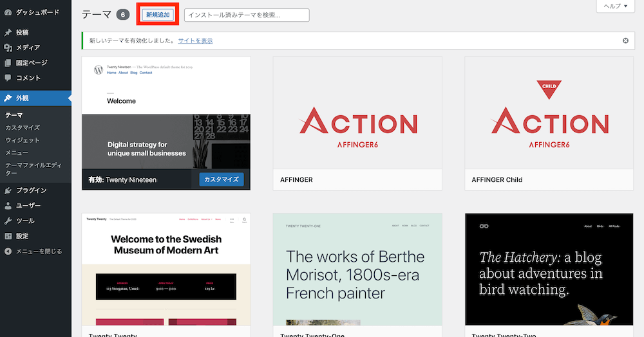Select メニュー submenu item
Viewport: 644px width, 337px height.
(17, 152)
